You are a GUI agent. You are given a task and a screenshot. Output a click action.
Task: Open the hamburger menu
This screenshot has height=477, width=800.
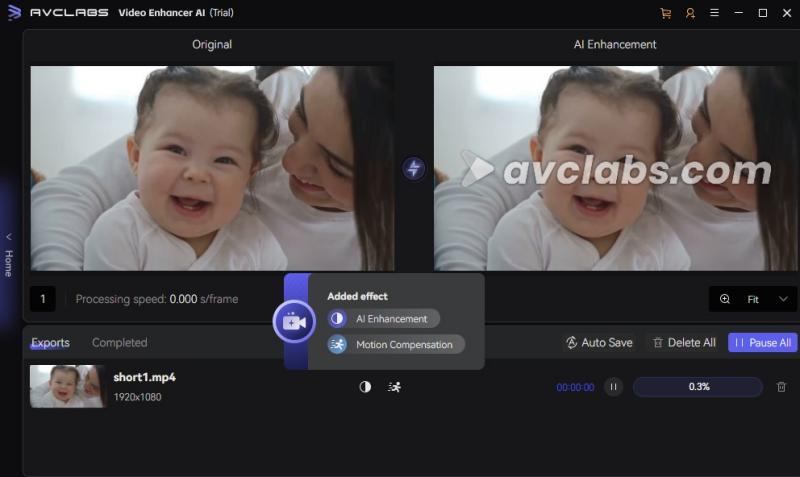tap(714, 13)
